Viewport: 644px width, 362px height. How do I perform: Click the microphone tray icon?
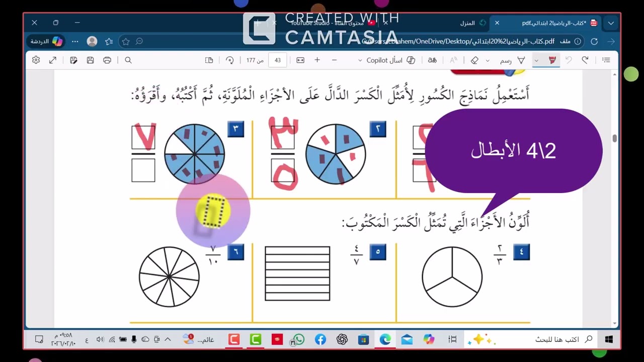tap(134, 340)
